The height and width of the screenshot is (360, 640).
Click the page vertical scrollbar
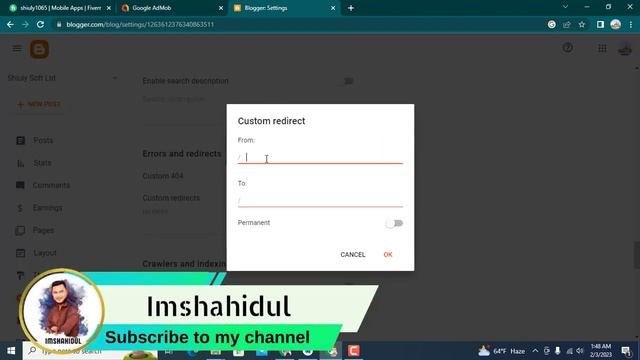coord(636,255)
